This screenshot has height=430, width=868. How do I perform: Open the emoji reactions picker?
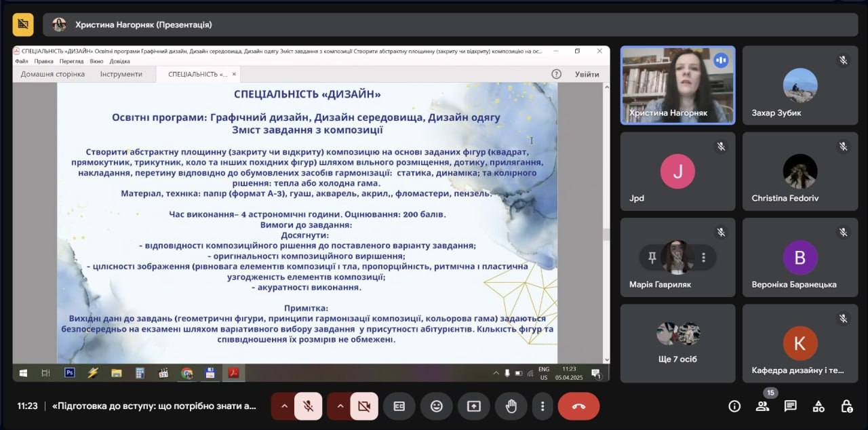436,406
